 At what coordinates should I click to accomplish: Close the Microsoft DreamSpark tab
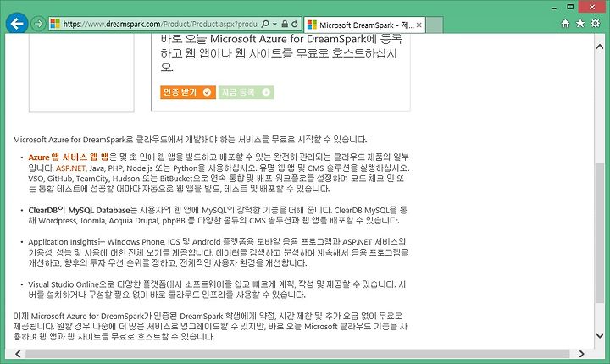tap(419, 25)
